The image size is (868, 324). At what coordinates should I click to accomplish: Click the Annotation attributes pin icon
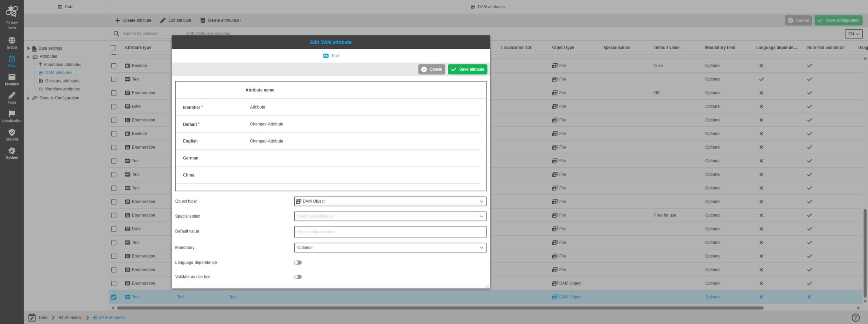click(x=40, y=64)
